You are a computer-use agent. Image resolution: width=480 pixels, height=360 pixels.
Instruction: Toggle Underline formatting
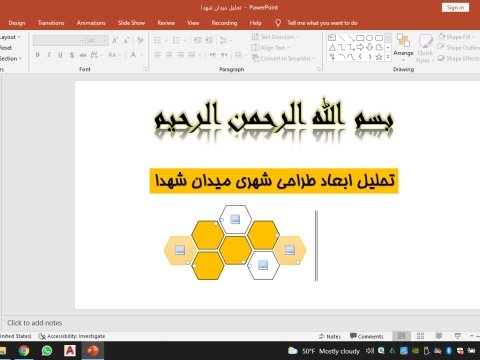[x=60, y=55]
